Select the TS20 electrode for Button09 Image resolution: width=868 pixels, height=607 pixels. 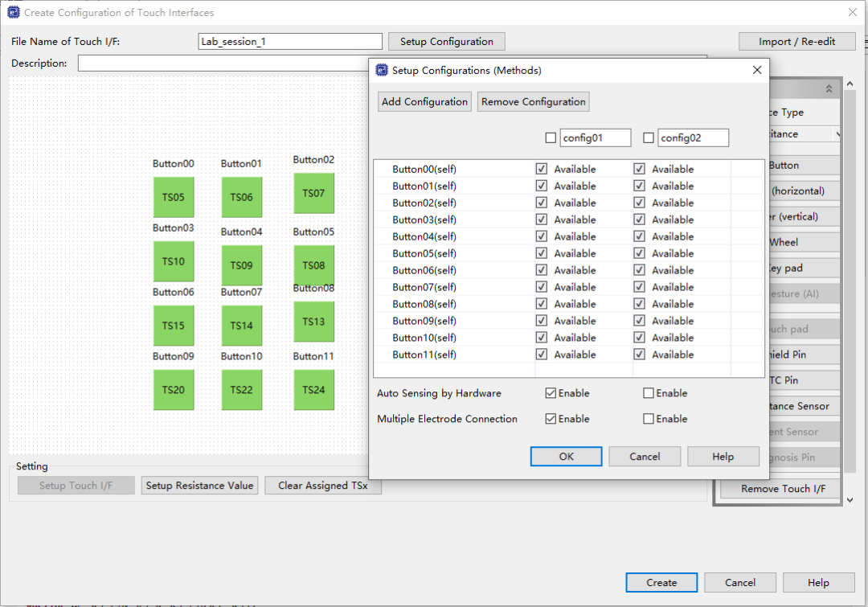coord(174,390)
